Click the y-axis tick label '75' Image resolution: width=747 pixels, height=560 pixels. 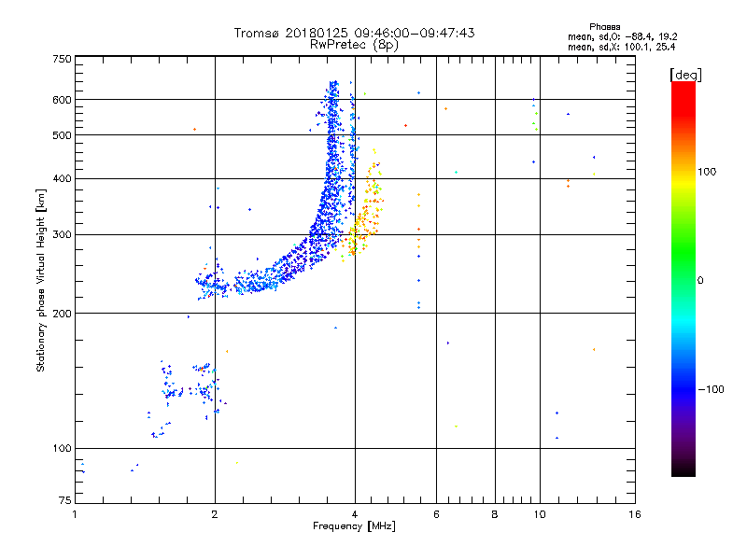(65, 500)
